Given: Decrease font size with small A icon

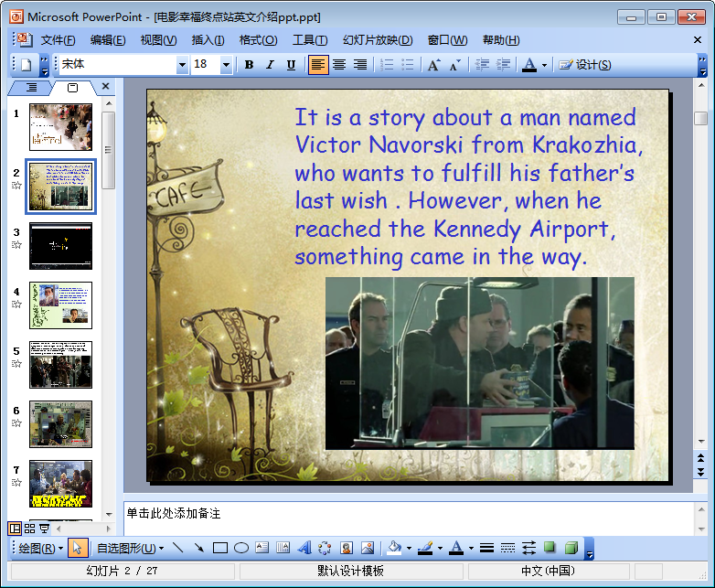Looking at the screenshot, I should pyautogui.click(x=454, y=65).
